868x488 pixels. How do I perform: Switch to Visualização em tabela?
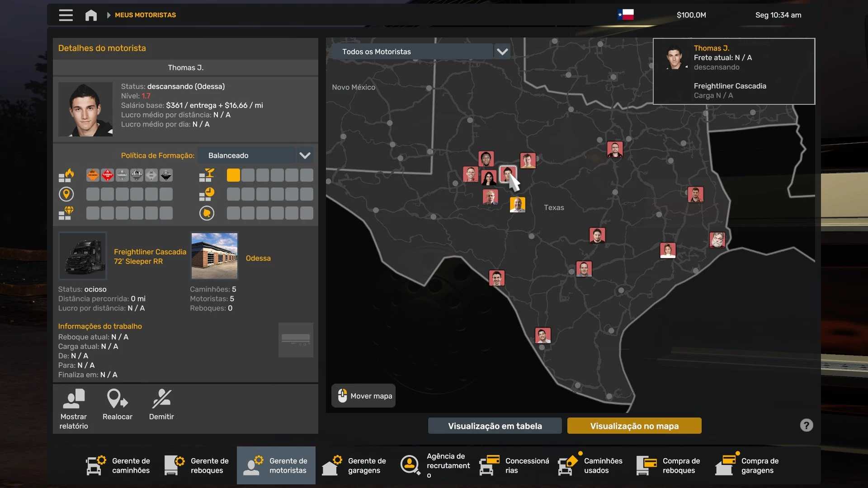click(495, 426)
